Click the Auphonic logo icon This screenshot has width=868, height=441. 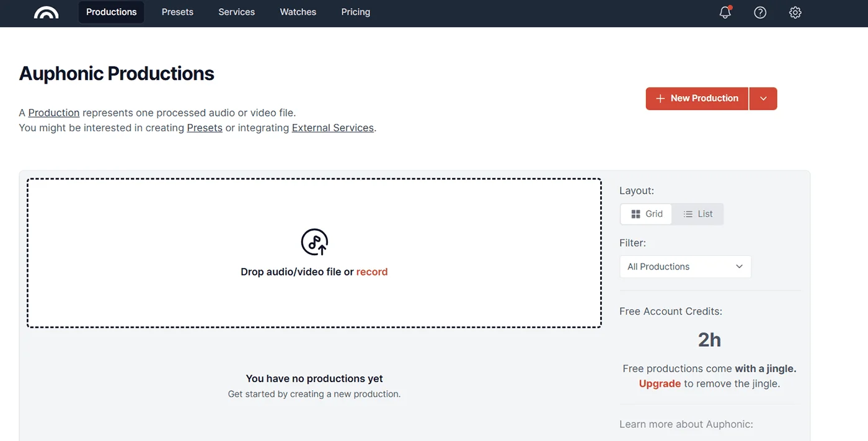coord(46,12)
